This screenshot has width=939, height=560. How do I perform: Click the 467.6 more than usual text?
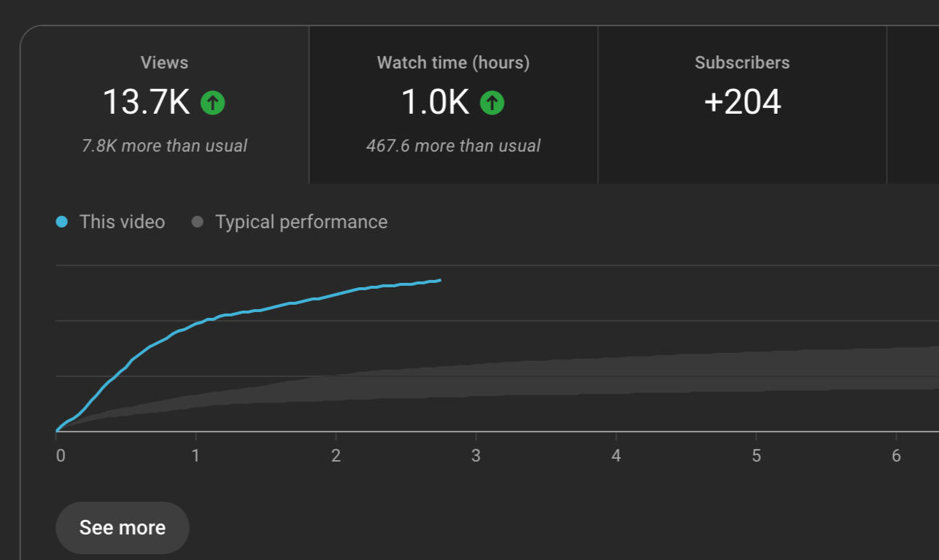click(453, 146)
